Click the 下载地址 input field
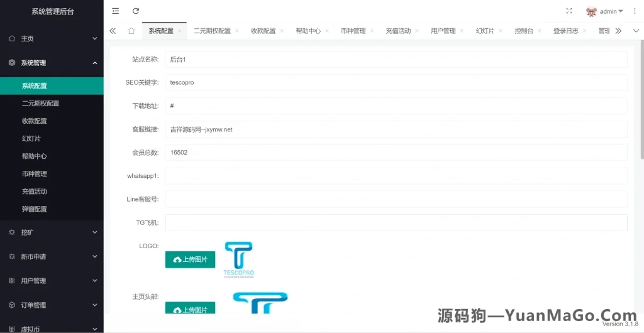Viewport: 644px width, 333px height. pos(396,106)
